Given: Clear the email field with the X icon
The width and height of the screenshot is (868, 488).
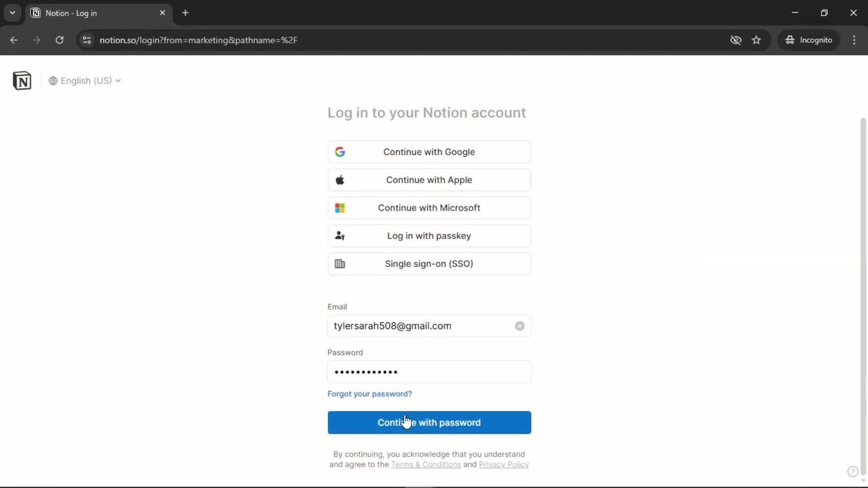Looking at the screenshot, I should point(519,326).
